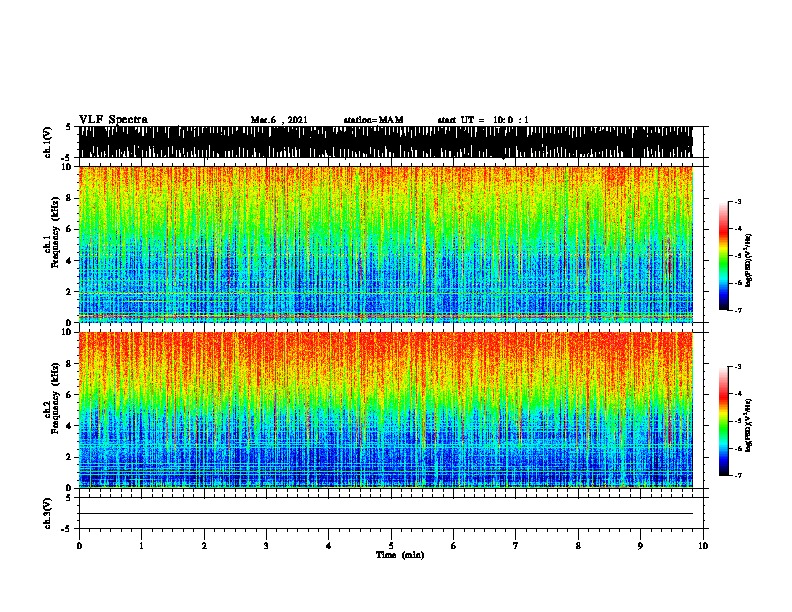The height and width of the screenshot is (612, 792).
Task: Click the log(PSD) label beside ch.2 color bar
Action: [x=748, y=425]
